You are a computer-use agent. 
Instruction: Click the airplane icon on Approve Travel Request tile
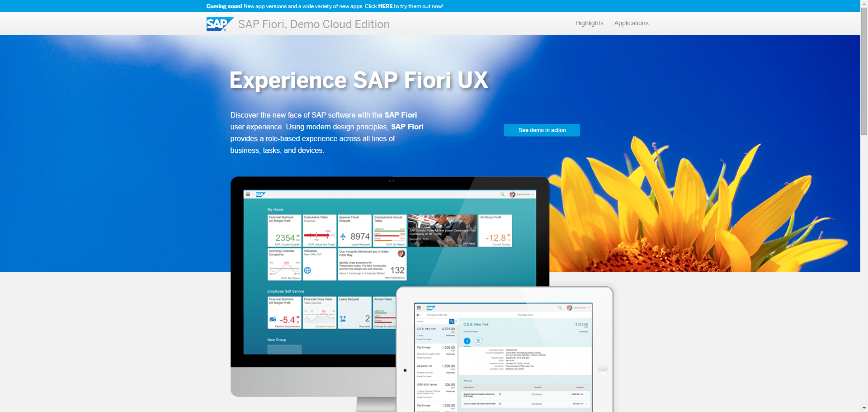click(343, 237)
